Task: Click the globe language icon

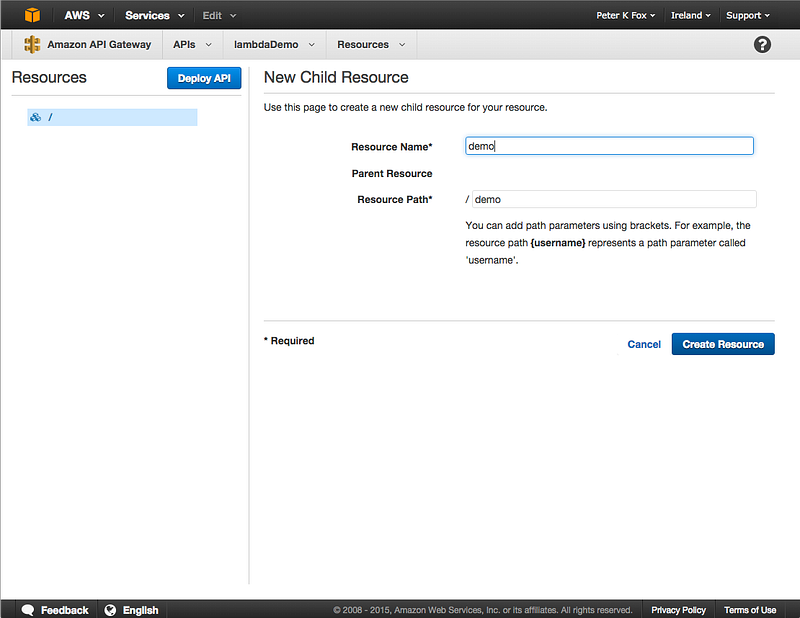Action: click(x=110, y=610)
